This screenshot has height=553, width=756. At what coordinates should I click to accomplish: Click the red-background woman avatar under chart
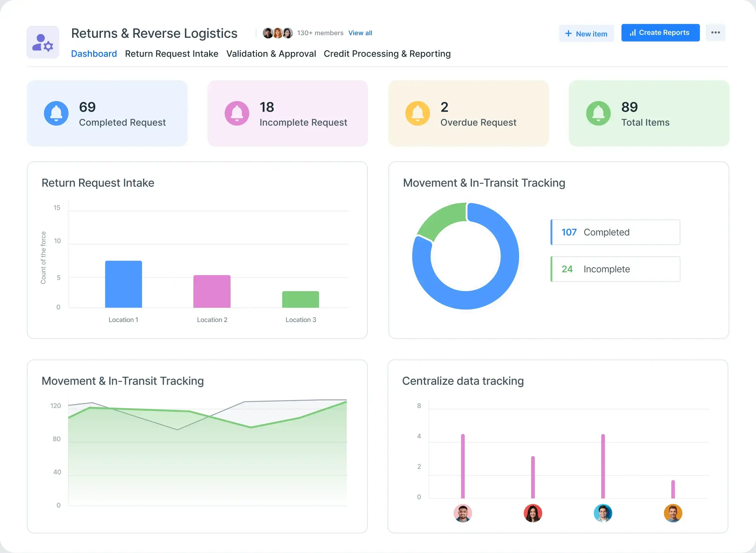pyautogui.click(x=533, y=513)
